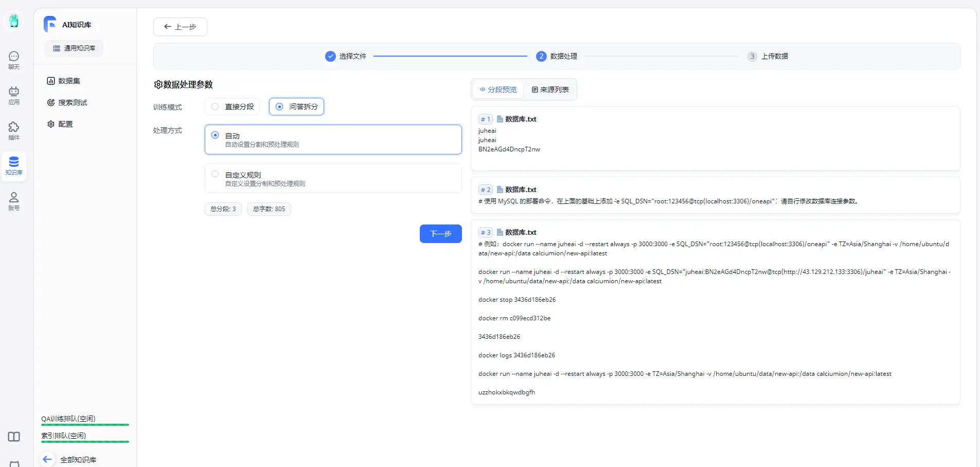Screen dimensions: 980x467
Task: Click file icon of chunk #2 数据库.txt
Action: pos(500,189)
